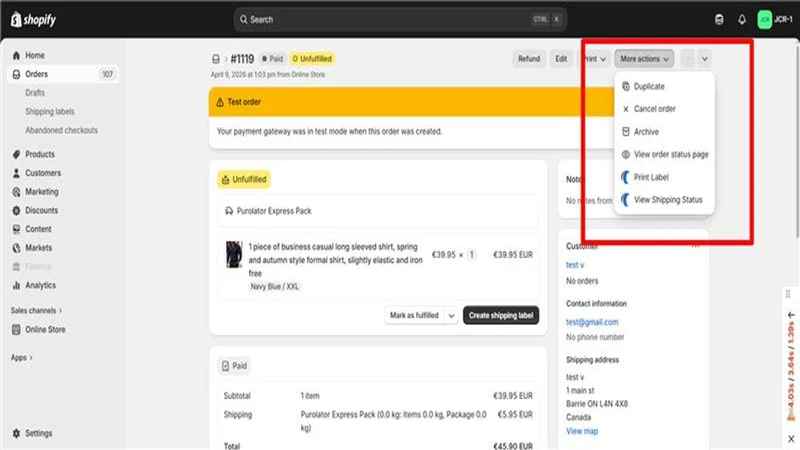Image resolution: width=800 pixels, height=450 pixels.
Task: Choose Print Label from menu
Action: [x=664, y=177]
